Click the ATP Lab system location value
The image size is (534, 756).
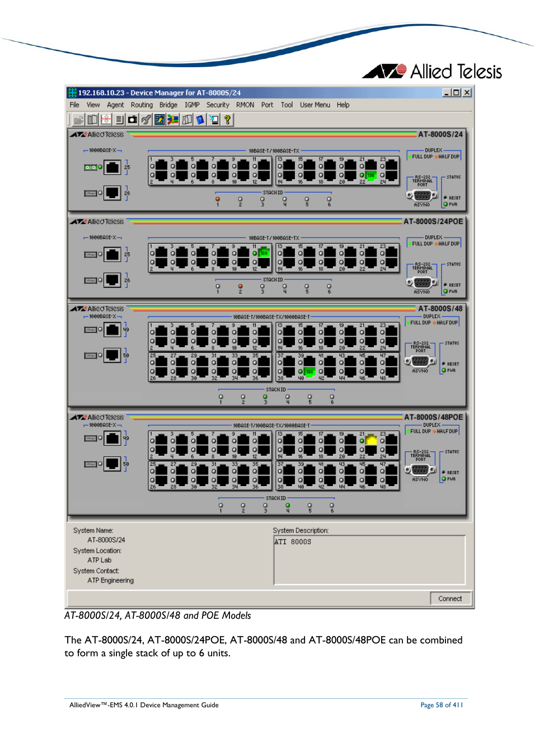99,560
